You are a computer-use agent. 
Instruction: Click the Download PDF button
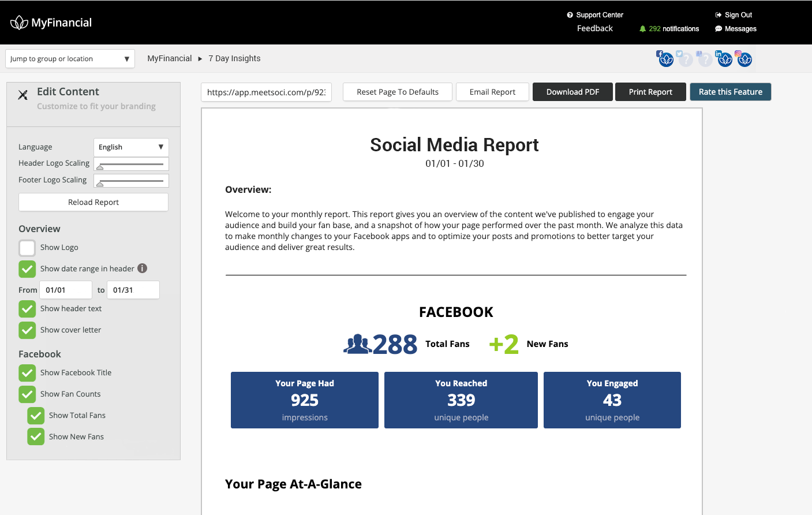(572, 92)
